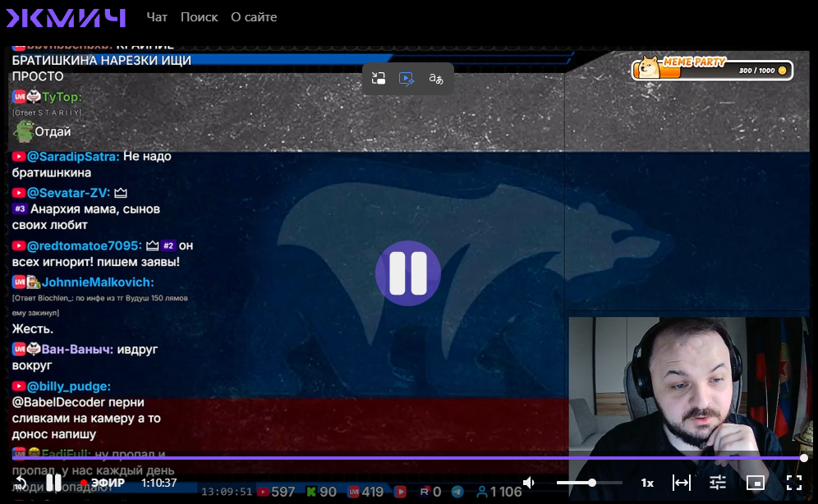Seek on the purple progress bar
The height and width of the screenshot is (504, 818).
[408, 457]
